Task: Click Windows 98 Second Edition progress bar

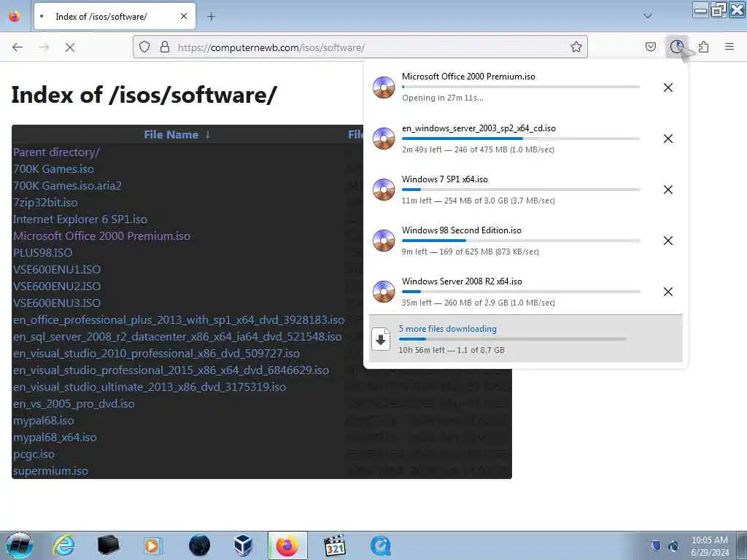Action: pyautogui.click(x=521, y=241)
